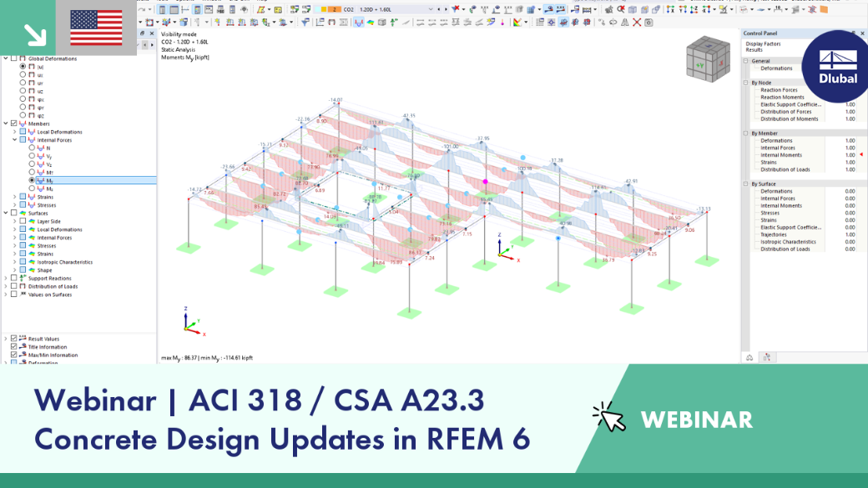The width and height of the screenshot is (868, 488).
Task: Select the Vz internal force radio button
Action: click(32, 164)
